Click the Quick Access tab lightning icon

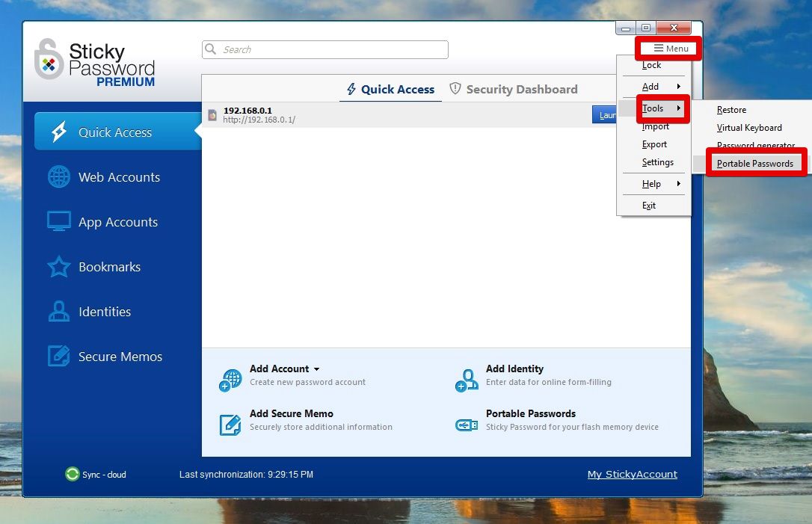[x=351, y=89]
